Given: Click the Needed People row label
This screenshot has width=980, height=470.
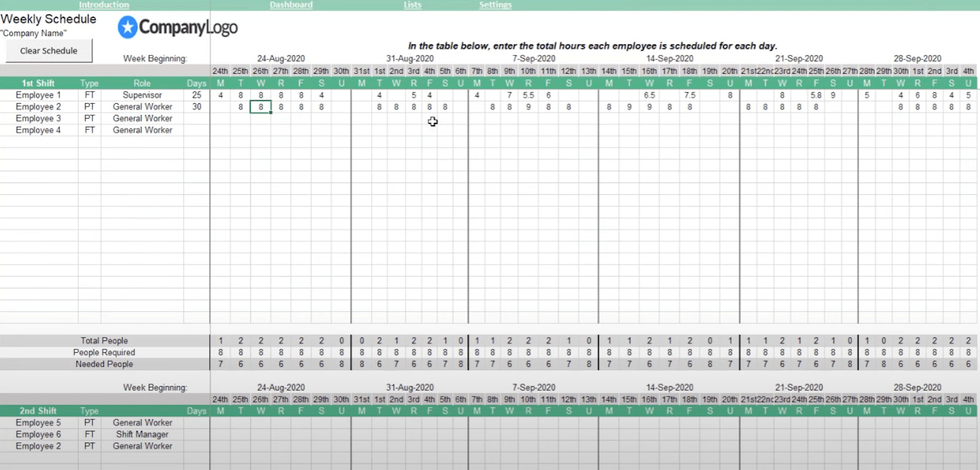Looking at the screenshot, I should pyautogui.click(x=104, y=364).
